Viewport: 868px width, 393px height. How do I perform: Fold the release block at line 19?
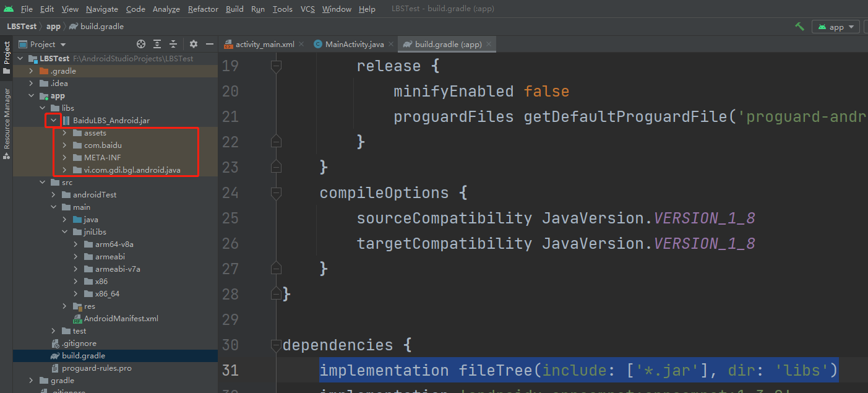tap(276, 66)
